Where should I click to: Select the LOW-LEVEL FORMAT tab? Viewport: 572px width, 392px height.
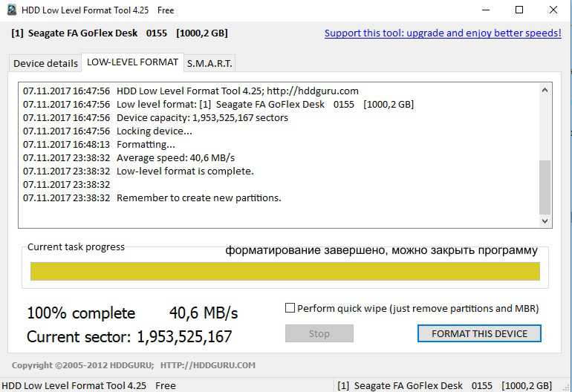(132, 62)
